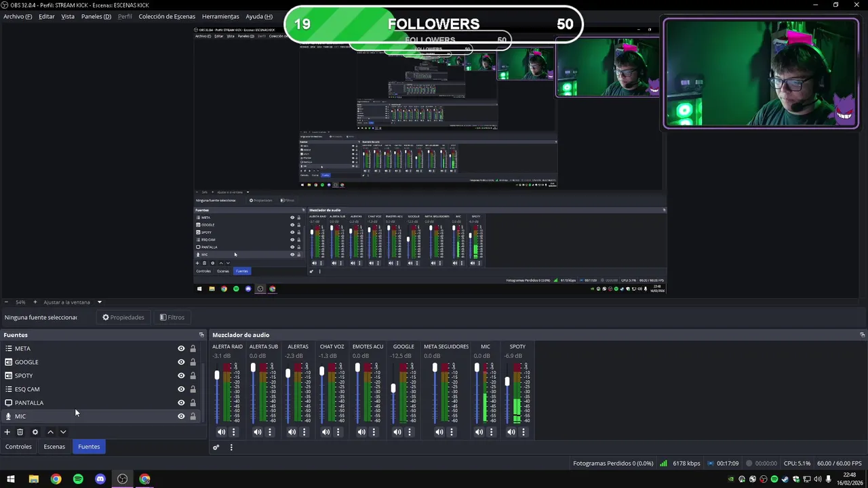
Task: Hide the ESQ CAM source
Action: tap(181, 389)
